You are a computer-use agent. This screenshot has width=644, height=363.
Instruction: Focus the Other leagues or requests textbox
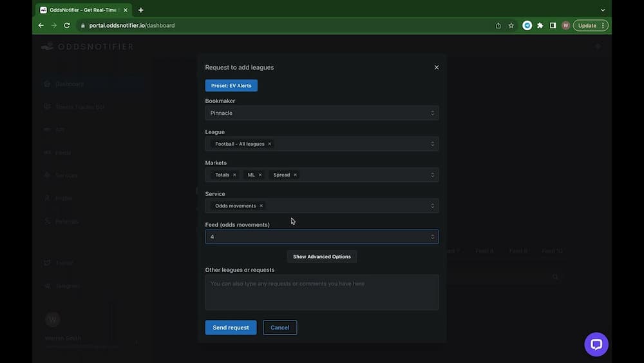pyautogui.click(x=321, y=292)
